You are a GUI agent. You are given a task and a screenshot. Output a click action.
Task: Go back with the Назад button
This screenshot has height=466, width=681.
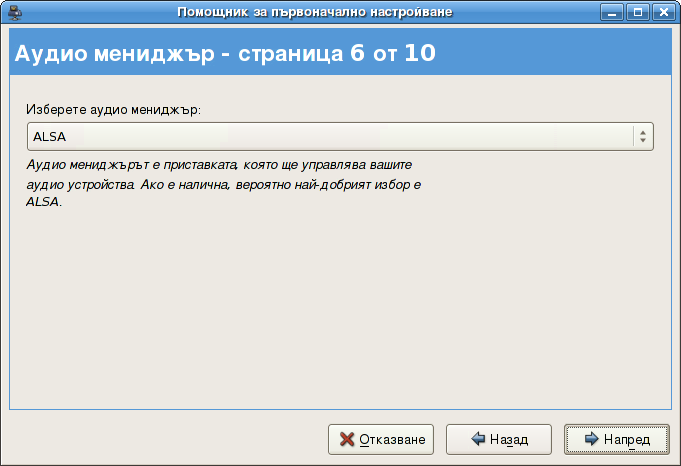[499, 439]
